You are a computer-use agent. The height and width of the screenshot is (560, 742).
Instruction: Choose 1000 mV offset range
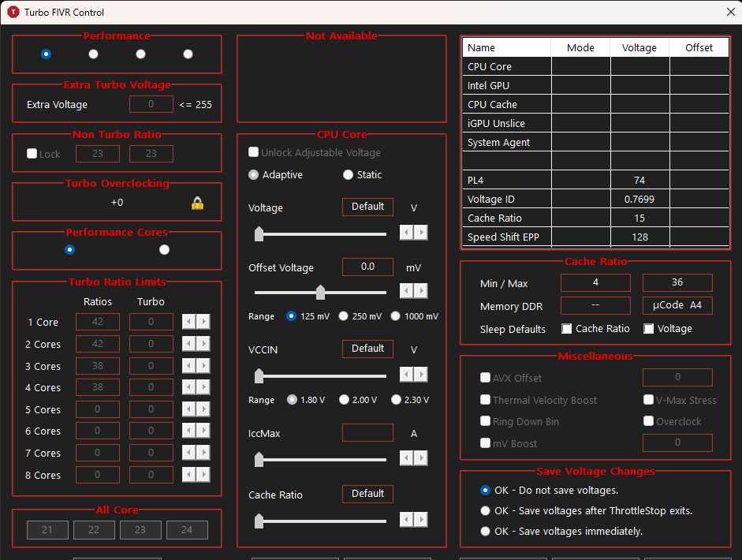396,315
